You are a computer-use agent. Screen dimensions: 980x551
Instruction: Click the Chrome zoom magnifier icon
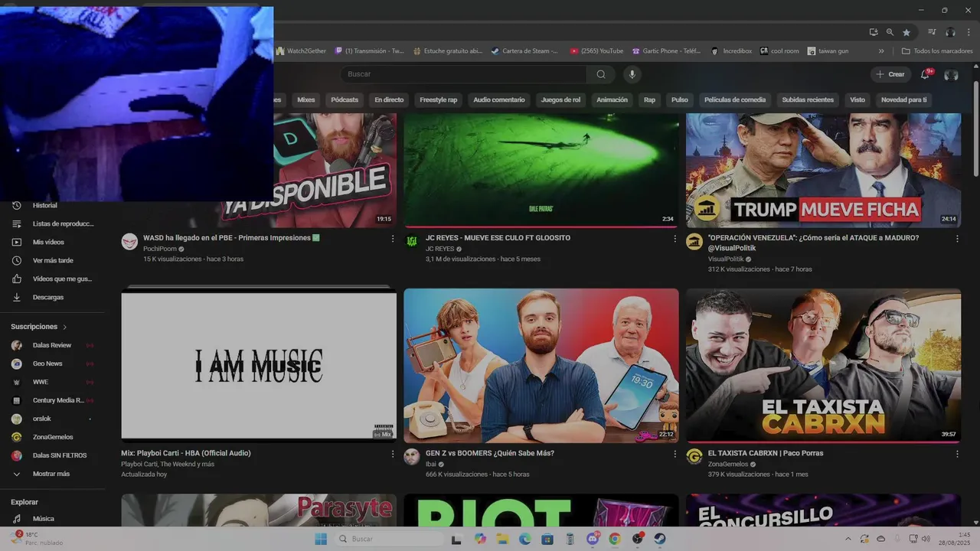click(890, 32)
